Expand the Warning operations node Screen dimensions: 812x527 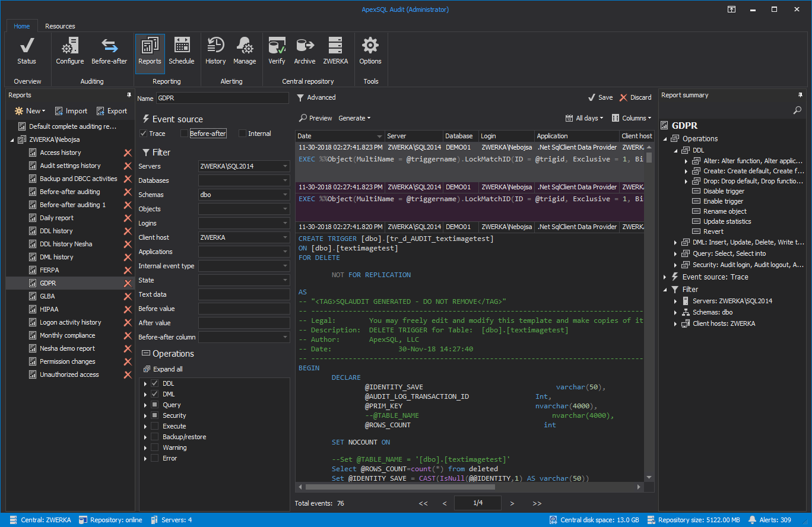pyautogui.click(x=145, y=447)
